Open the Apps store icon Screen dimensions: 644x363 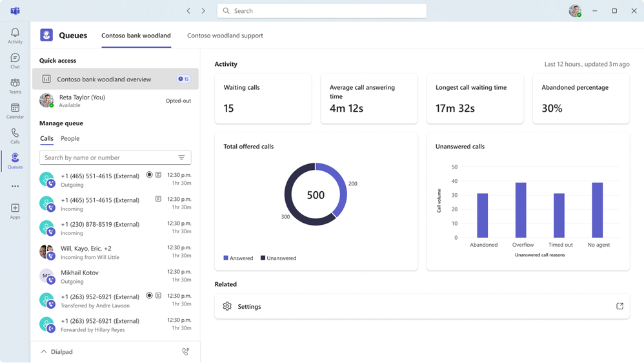pyautogui.click(x=15, y=211)
